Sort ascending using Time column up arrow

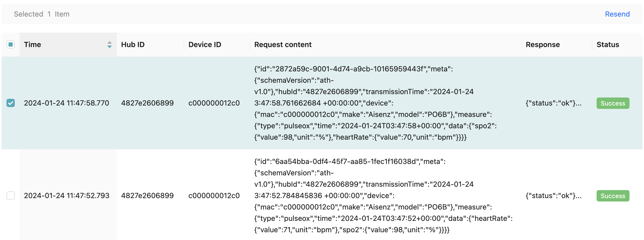tap(110, 42)
